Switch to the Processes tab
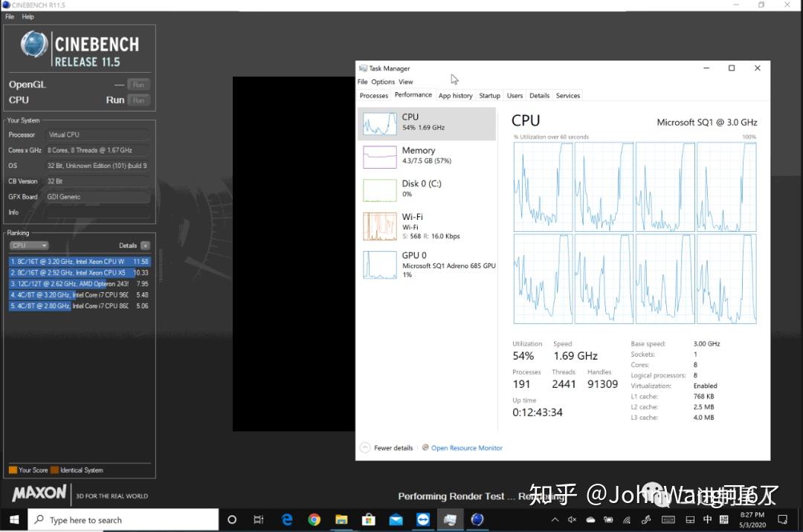Image resolution: width=803 pixels, height=532 pixels. 374,95
